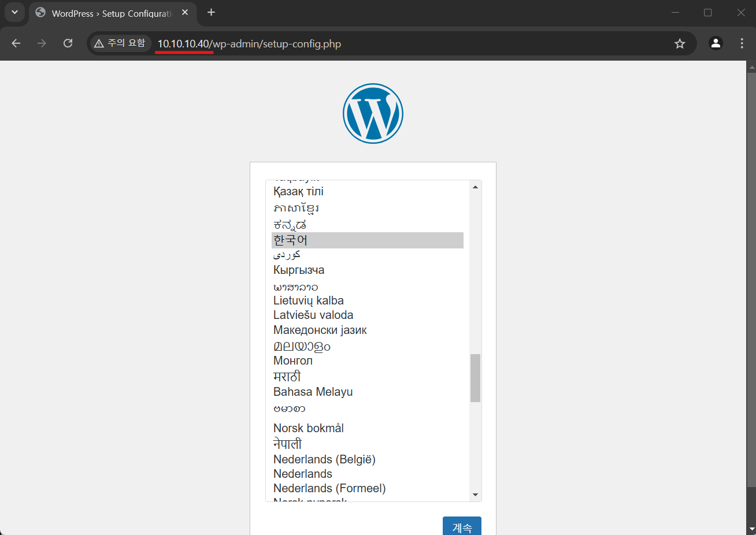The image size is (756, 535).
Task: Click the browser forward arrow
Action: coord(42,43)
